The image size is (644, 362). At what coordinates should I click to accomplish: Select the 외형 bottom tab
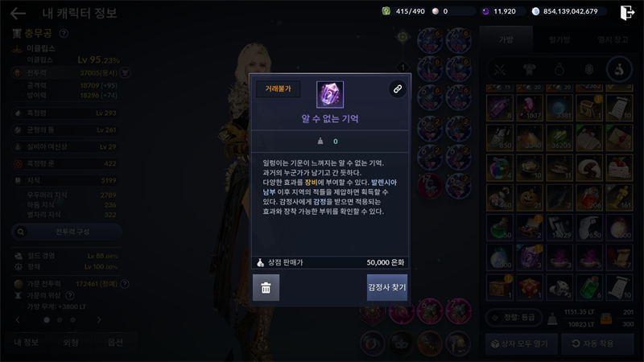71,343
